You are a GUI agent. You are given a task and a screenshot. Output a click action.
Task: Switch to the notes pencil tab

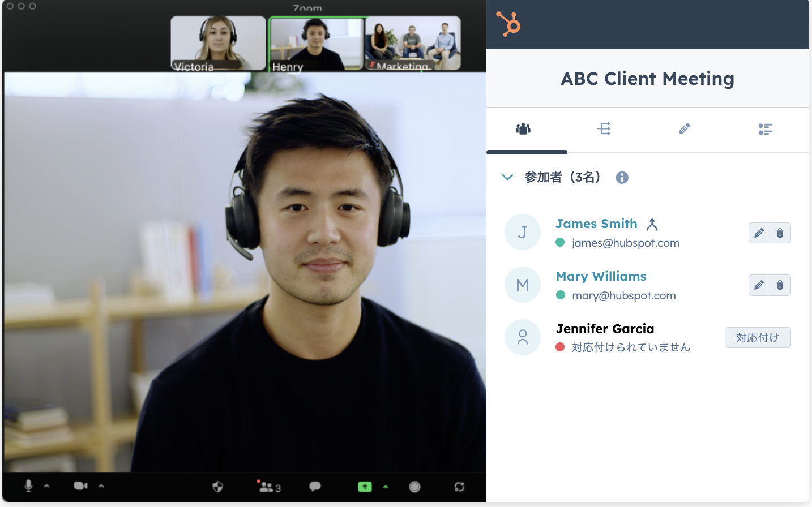684,129
